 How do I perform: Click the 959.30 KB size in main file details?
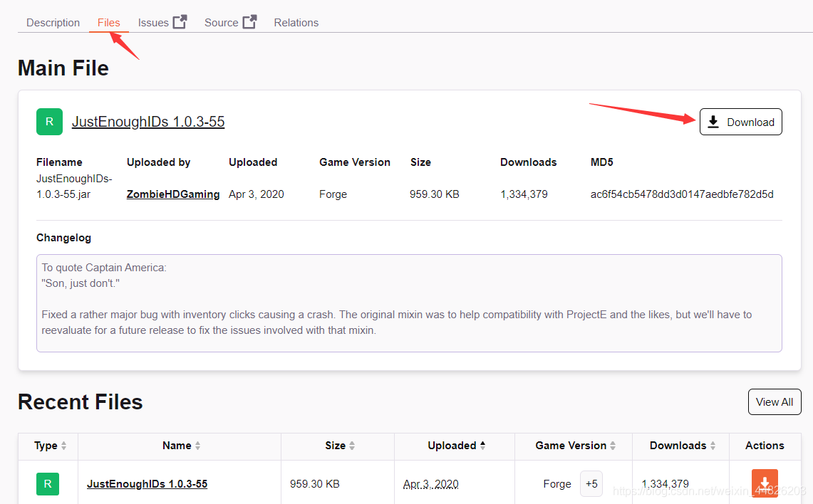point(435,194)
